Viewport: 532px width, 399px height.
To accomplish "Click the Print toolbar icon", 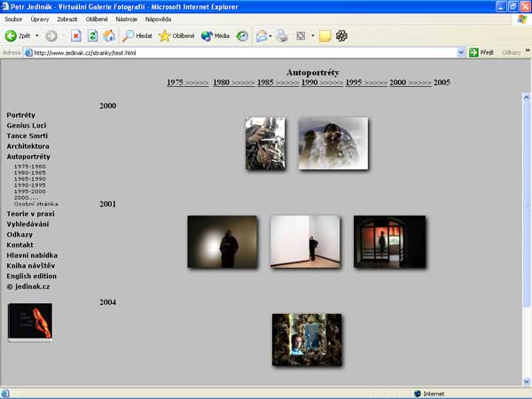I will pos(282,36).
